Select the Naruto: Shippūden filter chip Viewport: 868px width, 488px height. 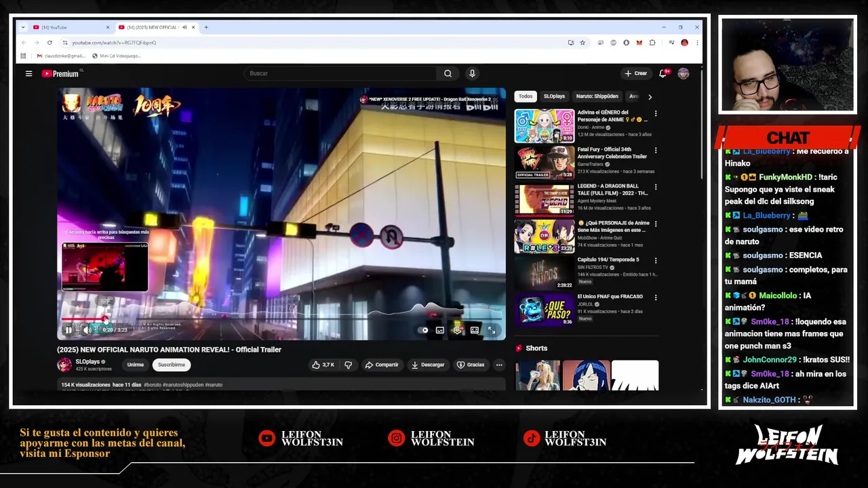[597, 96]
